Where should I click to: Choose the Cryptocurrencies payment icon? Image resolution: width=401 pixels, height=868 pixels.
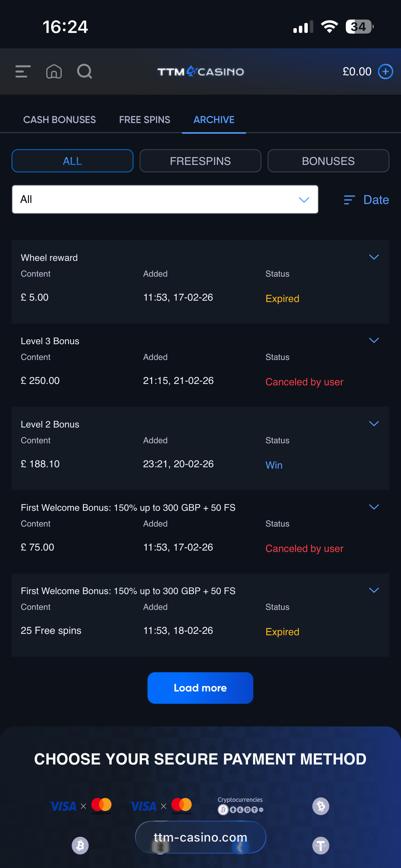pyautogui.click(x=240, y=805)
